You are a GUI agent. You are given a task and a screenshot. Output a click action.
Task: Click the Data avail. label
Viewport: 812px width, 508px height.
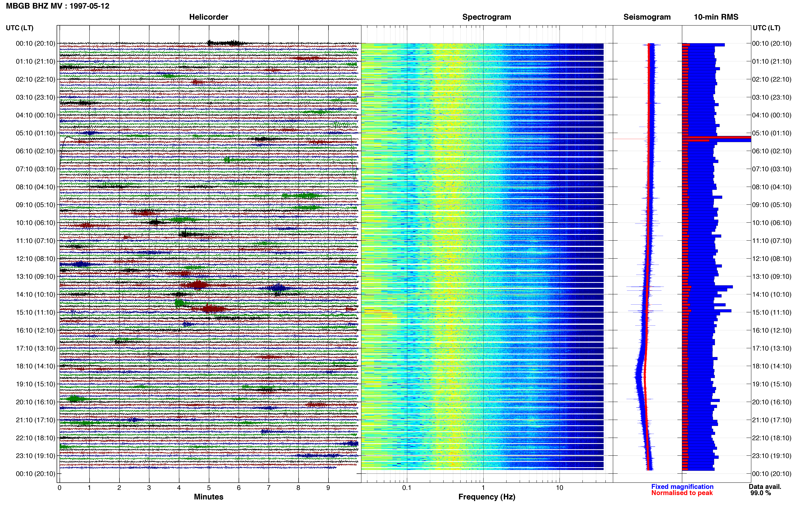[x=765, y=486]
